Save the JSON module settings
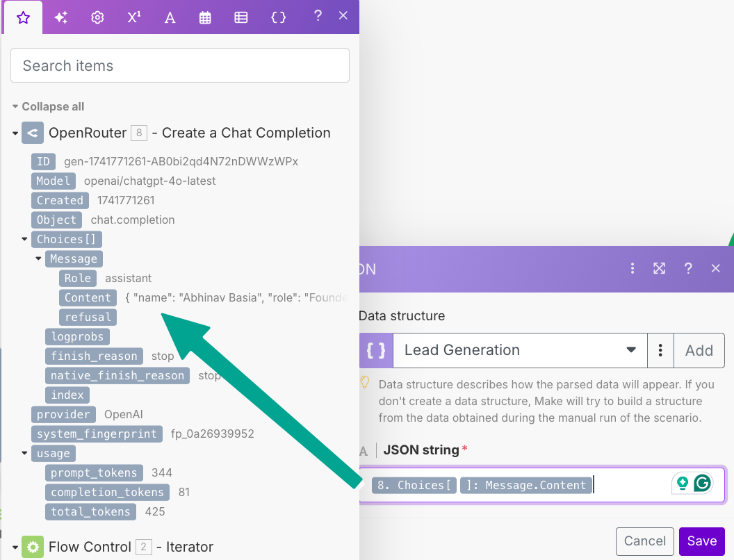Screen dimensions: 734x560 (x=702, y=541)
